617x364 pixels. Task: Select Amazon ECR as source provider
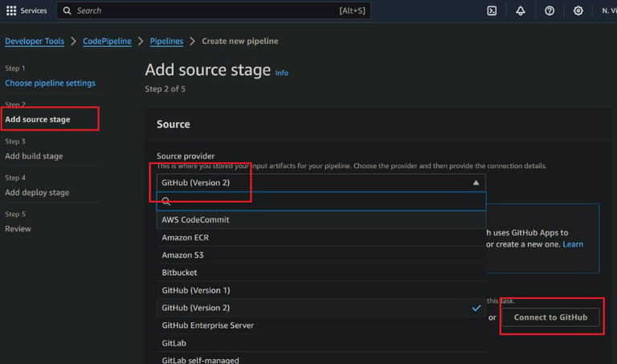(x=186, y=237)
